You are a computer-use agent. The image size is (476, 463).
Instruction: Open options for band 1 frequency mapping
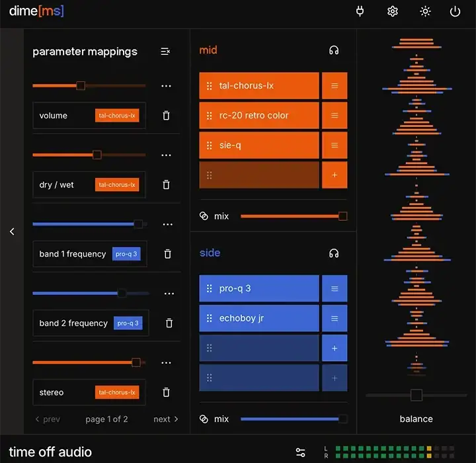(167, 224)
